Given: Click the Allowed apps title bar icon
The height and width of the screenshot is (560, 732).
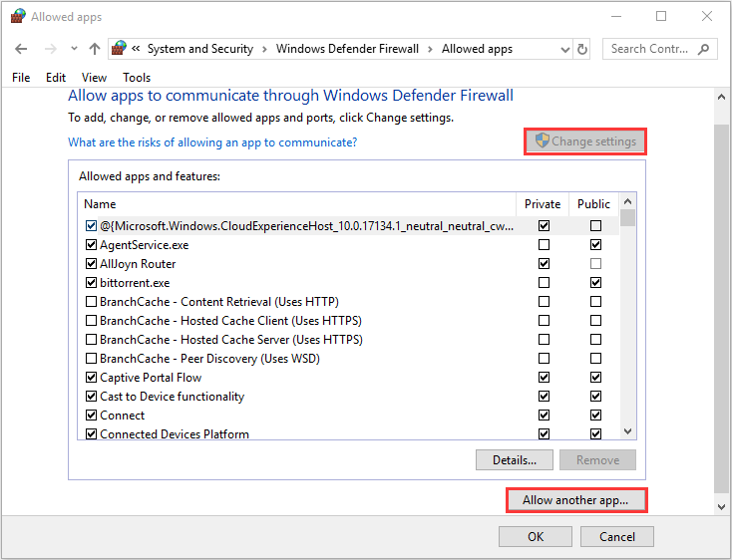Looking at the screenshot, I should pyautogui.click(x=18, y=16).
